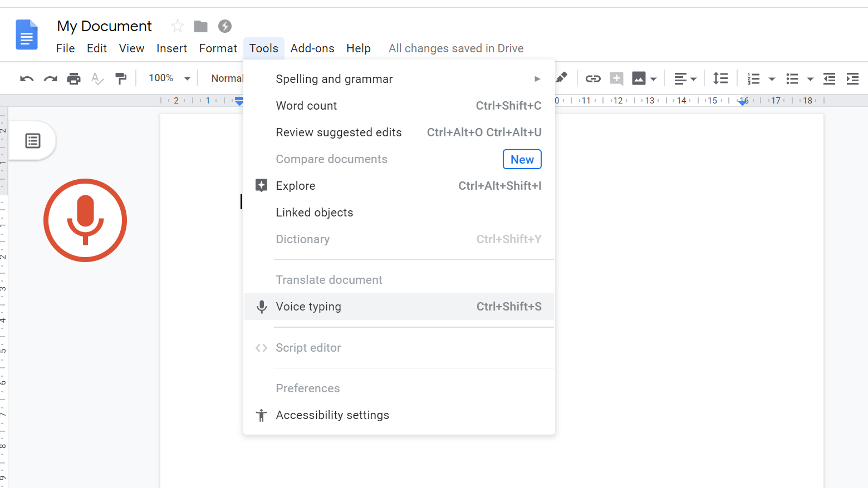Expand Spelling and grammar submenu arrow
This screenshot has width=868, height=488.
coord(537,79)
